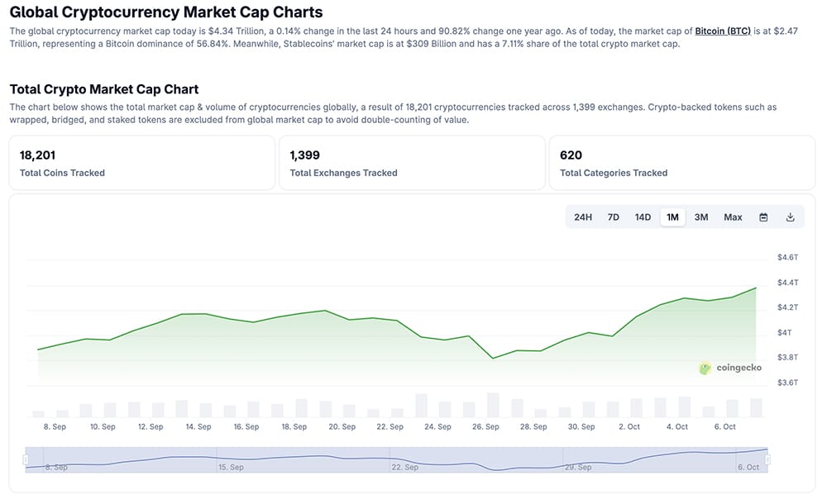Click the 29. Sep marker in navigator

576,467
